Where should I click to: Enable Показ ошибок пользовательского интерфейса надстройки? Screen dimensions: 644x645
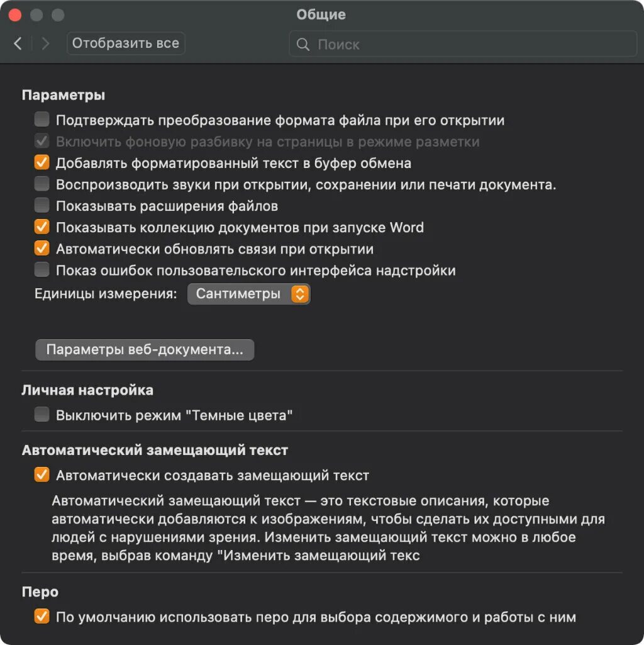42,269
